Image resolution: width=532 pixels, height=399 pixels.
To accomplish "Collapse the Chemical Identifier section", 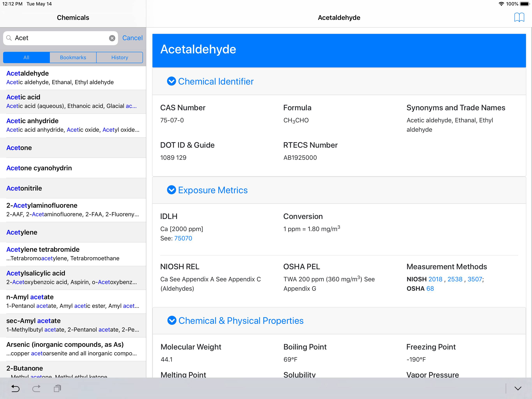I will 171,81.
